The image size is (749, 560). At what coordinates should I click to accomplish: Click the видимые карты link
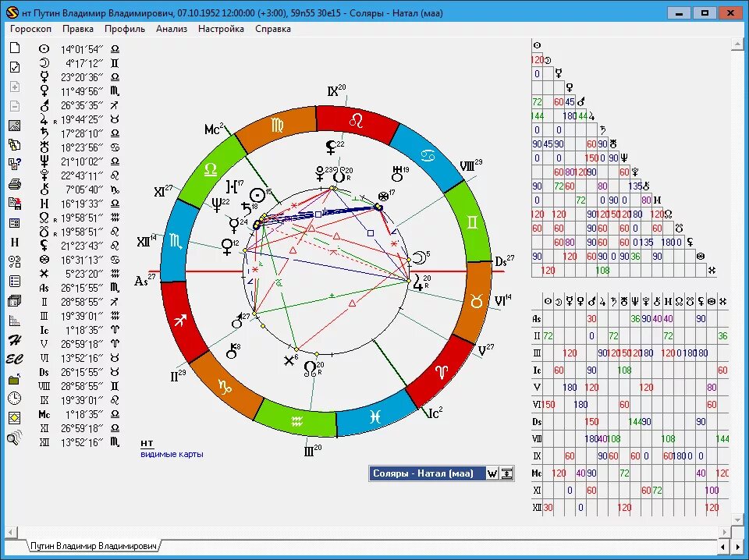click(x=172, y=454)
